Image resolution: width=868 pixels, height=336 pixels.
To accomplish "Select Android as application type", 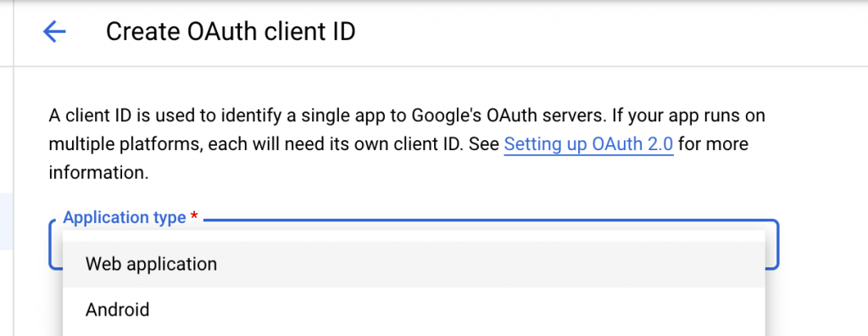I will pos(414,310).
